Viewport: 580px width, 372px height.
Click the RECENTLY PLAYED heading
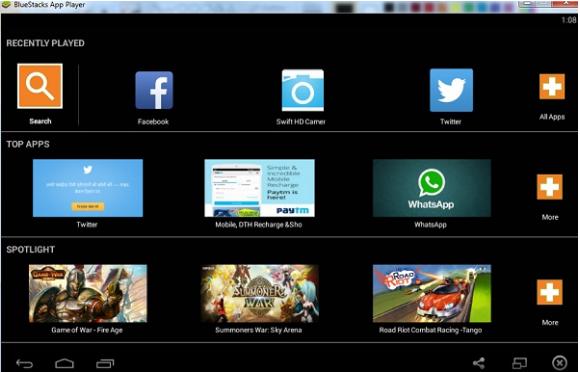45,43
